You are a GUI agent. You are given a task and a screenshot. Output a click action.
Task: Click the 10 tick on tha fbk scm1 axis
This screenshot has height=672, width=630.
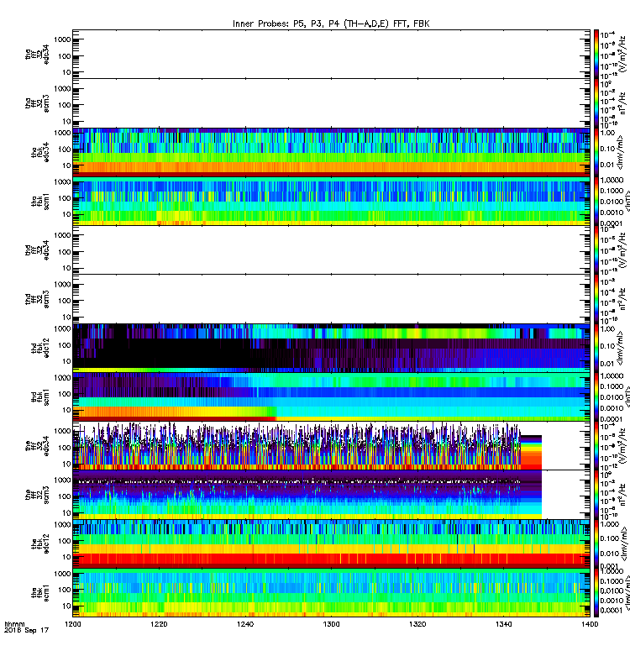point(67,214)
